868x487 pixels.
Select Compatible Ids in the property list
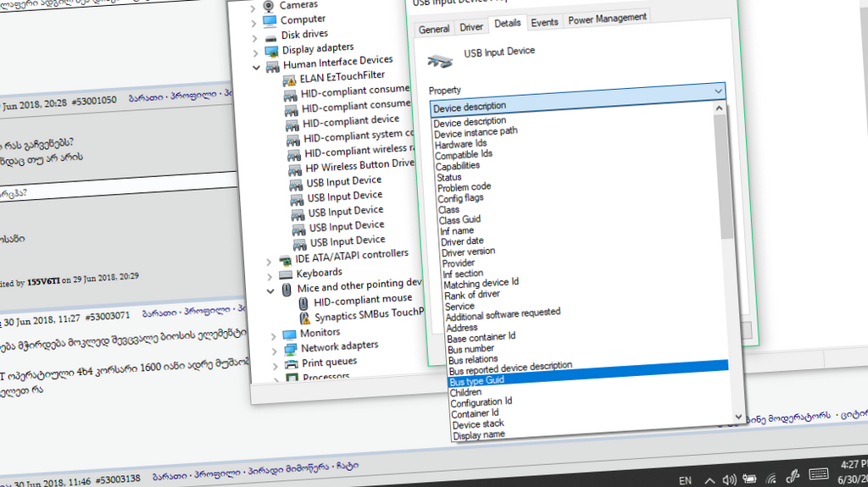point(464,154)
